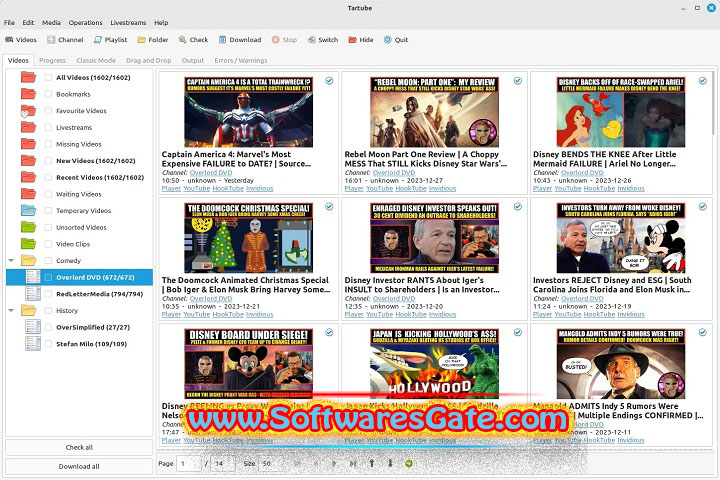Switch to the Progress tab
The width and height of the screenshot is (720, 480).
tap(52, 60)
